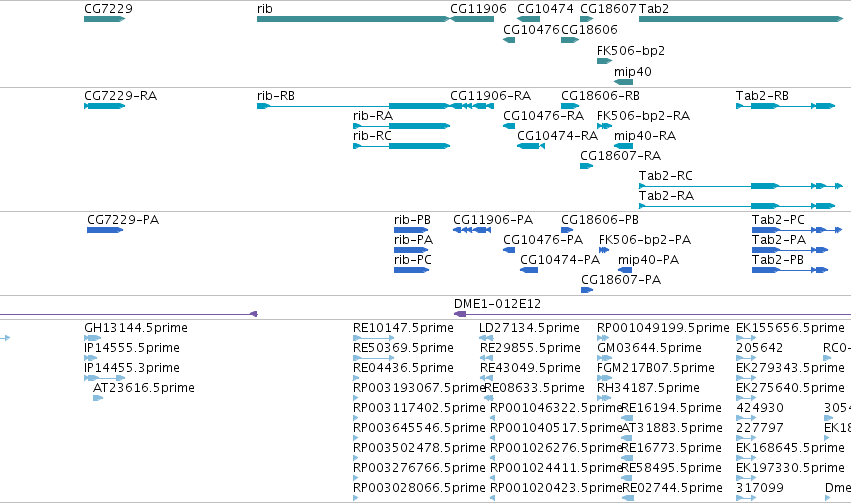Select the CG10474-PA protein label
Viewport: 851px width, 503px height.
pos(560,260)
